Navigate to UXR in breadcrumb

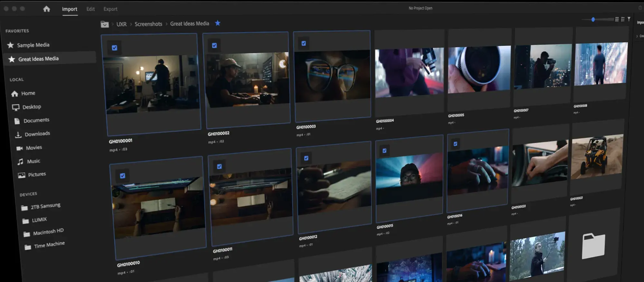point(121,24)
